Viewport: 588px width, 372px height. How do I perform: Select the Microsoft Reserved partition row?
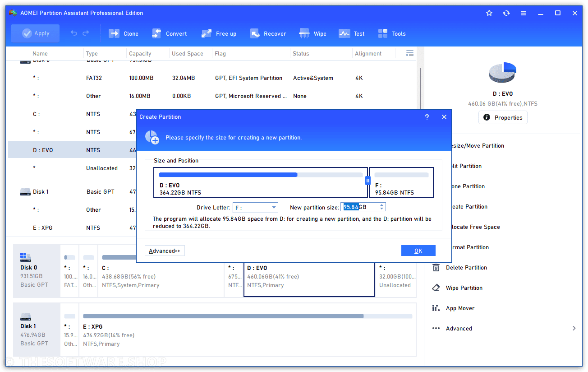click(x=212, y=96)
